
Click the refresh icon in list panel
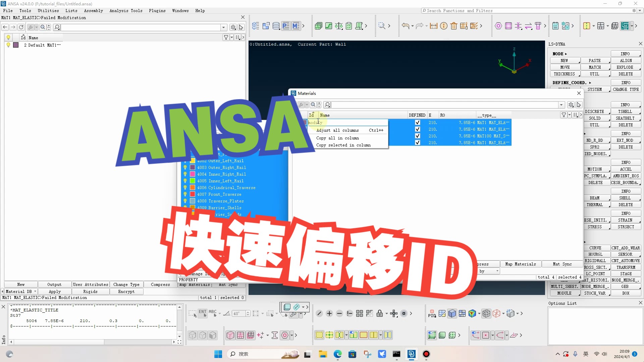pyautogui.click(x=21, y=27)
